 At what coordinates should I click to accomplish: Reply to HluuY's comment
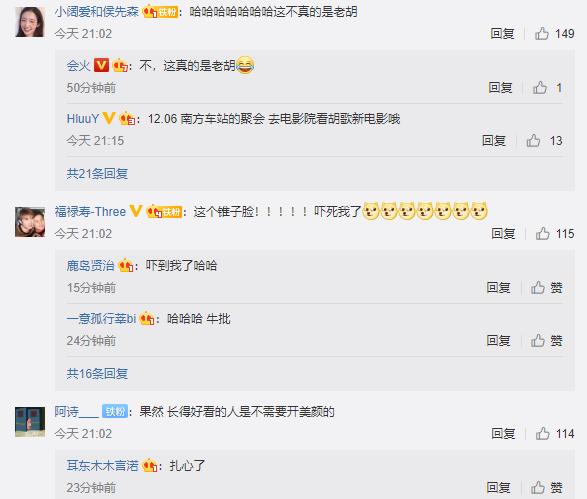tap(494, 141)
